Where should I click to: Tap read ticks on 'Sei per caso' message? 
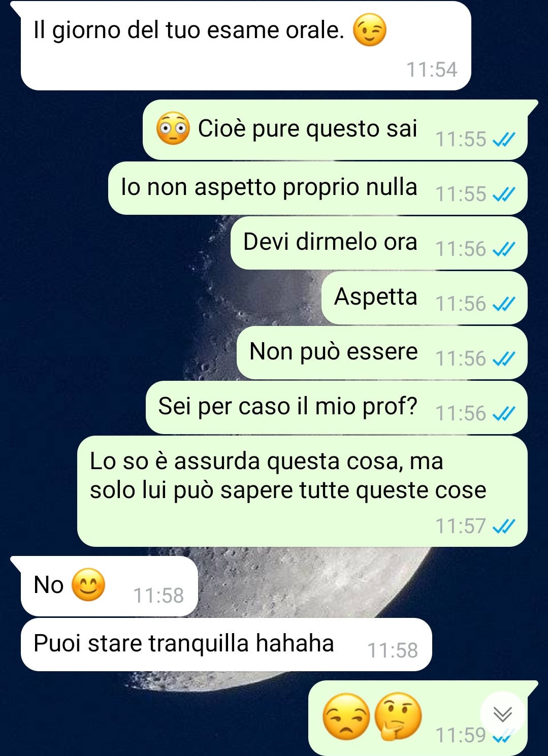(504, 413)
